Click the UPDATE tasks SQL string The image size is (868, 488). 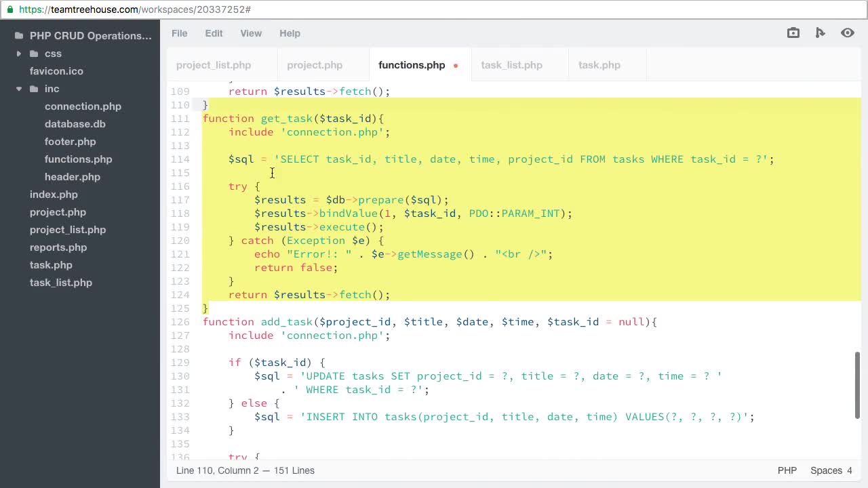click(x=511, y=376)
